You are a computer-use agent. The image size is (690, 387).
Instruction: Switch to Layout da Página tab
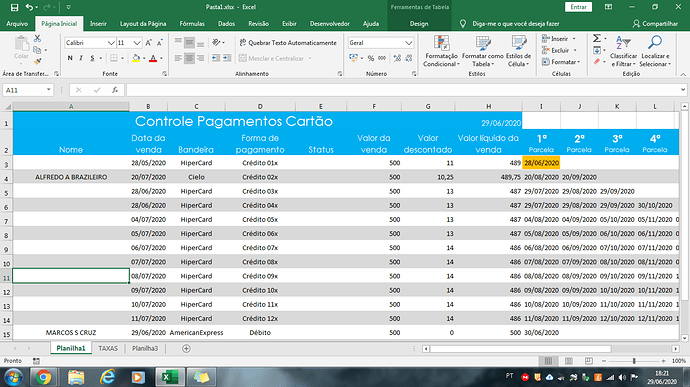[x=143, y=24]
